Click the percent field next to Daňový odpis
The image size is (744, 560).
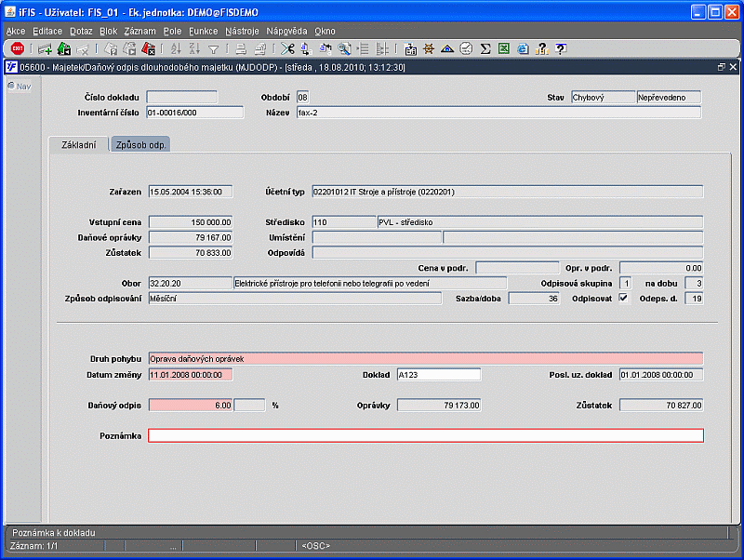249,406
